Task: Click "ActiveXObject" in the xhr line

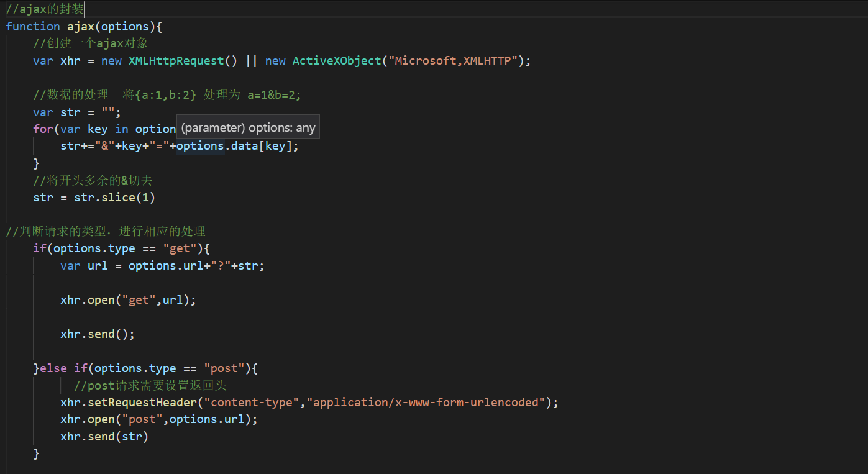Action: pos(337,61)
